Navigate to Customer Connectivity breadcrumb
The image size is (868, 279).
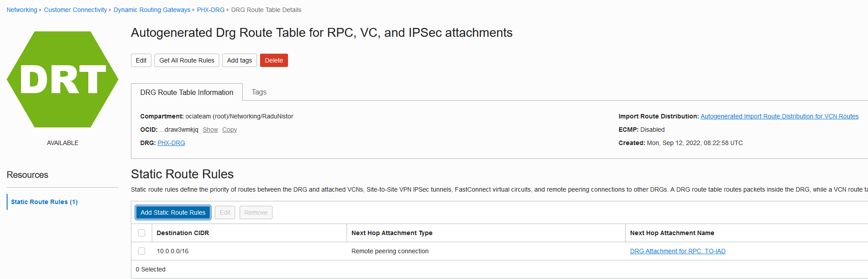pyautogui.click(x=75, y=10)
